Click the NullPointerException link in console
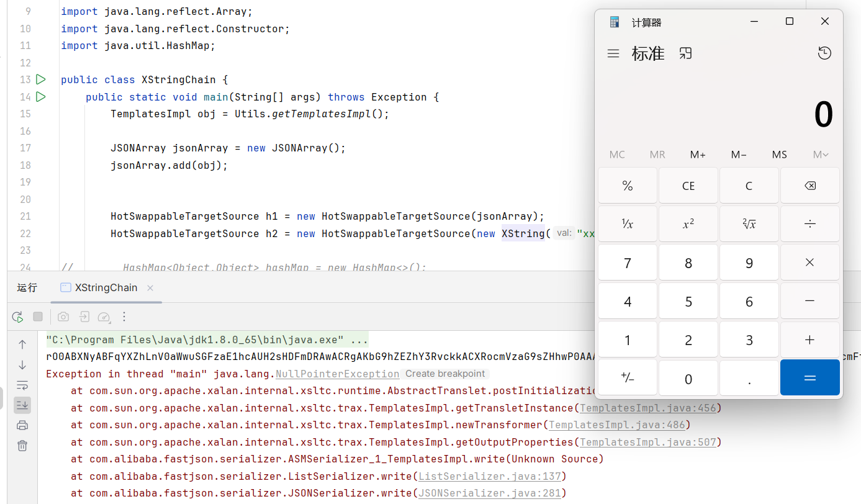The image size is (861, 504). click(x=338, y=374)
